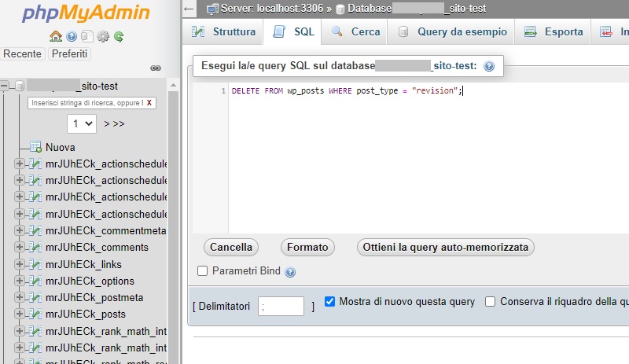
Task: Open the Preferiti tables list
Action: 69,53
